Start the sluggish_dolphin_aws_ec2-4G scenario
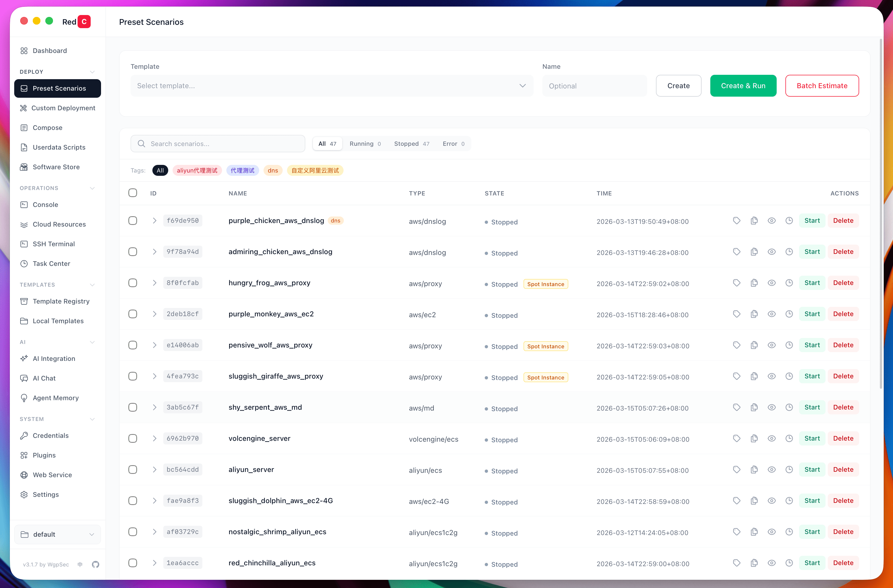Viewport: 893px width, 588px height. (x=812, y=500)
